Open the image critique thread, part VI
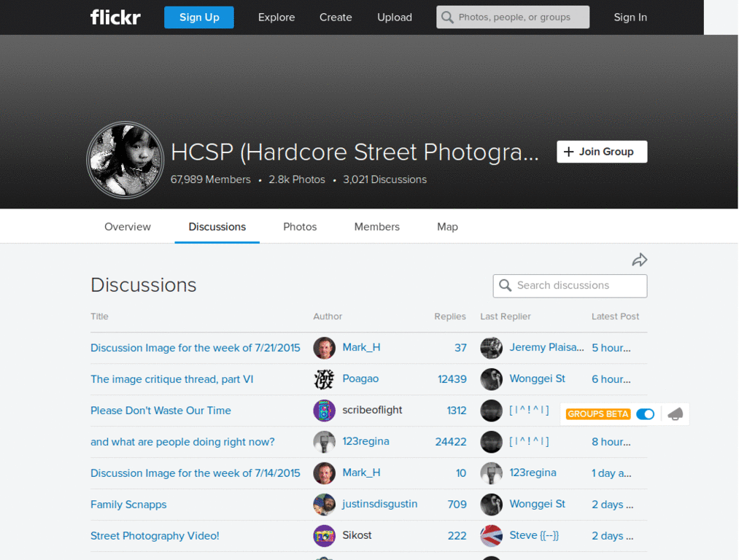 coord(171,379)
